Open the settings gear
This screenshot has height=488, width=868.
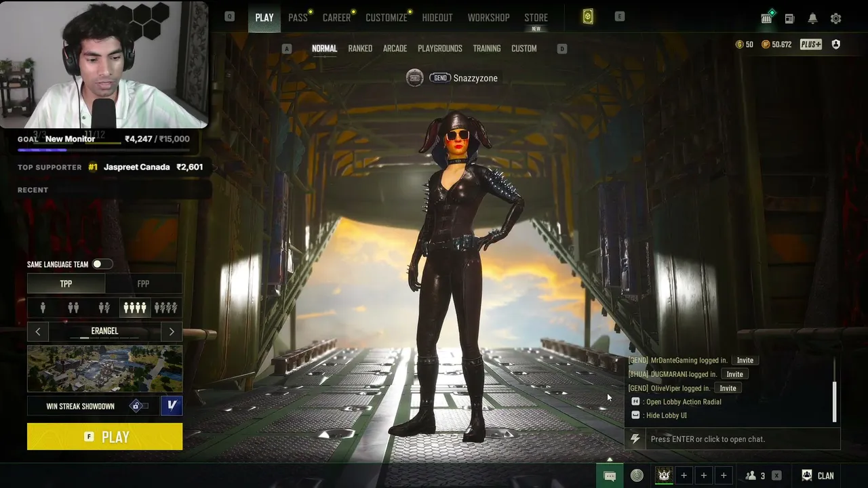(835, 18)
